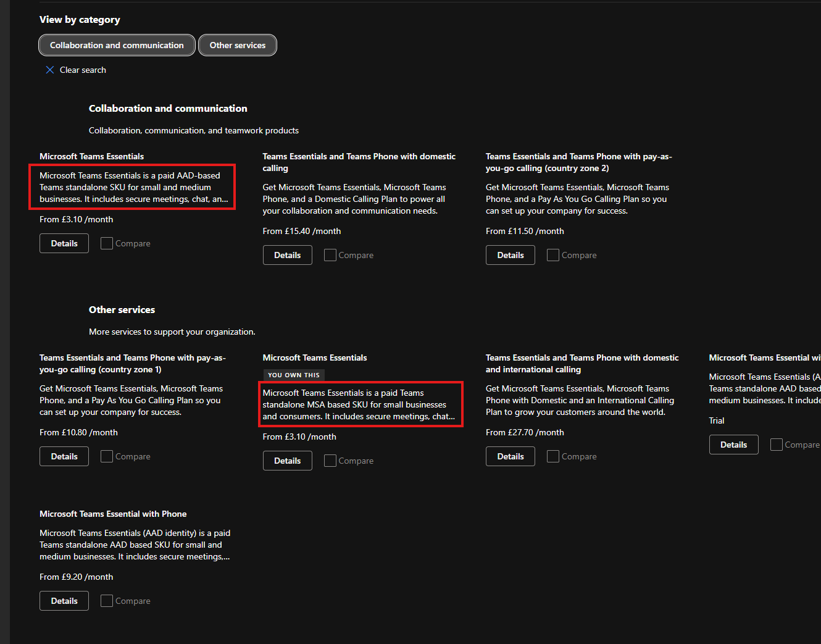The width and height of the screenshot is (821, 644).
Task: Click the YOU OWN THIS badge
Action: click(x=294, y=375)
